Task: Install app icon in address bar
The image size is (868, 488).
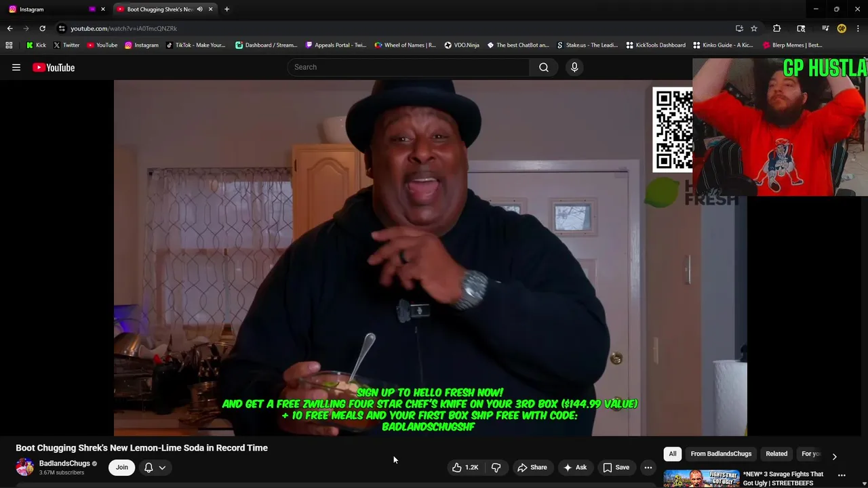Action: pyautogui.click(x=739, y=28)
